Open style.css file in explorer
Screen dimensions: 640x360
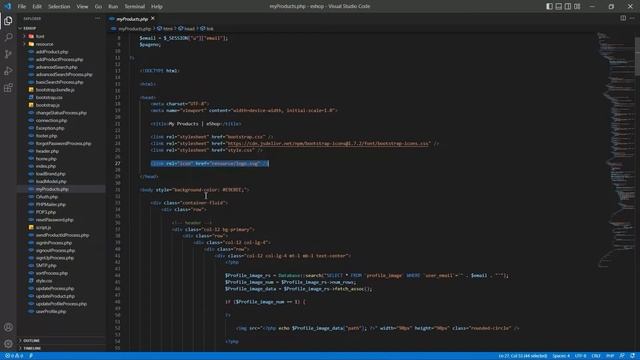[44, 281]
